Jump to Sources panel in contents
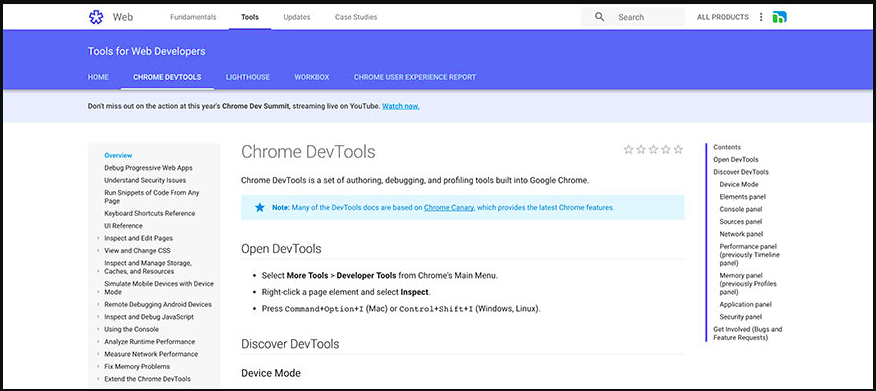This screenshot has height=391, width=876. coord(741,222)
